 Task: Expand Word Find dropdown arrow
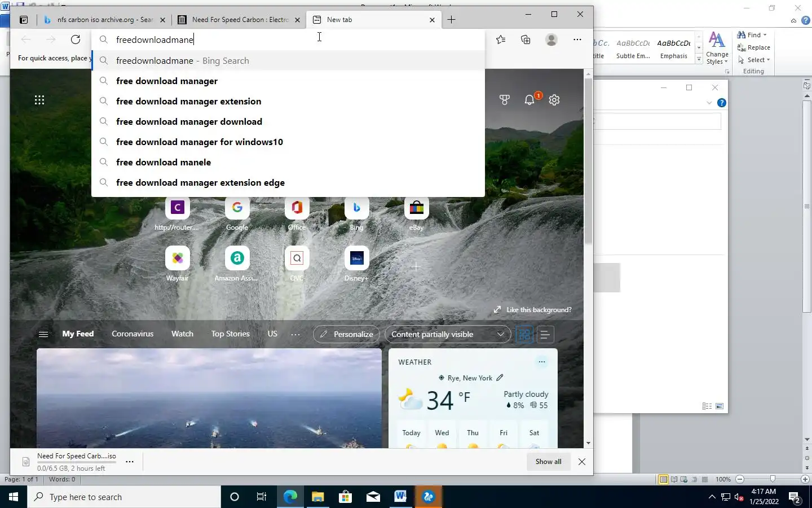click(765, 35)
